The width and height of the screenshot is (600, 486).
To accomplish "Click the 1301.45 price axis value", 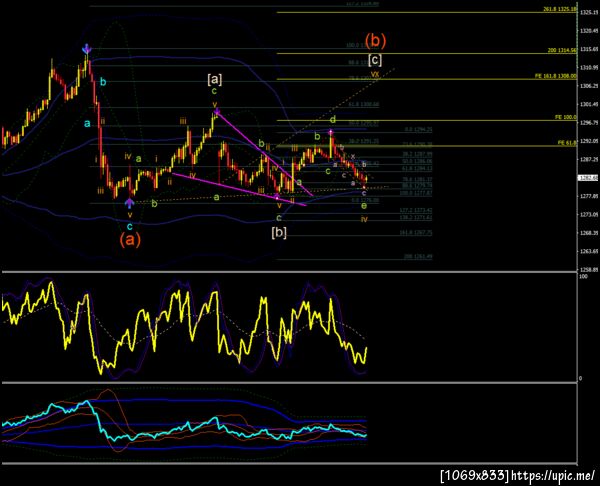I will [589, 104].
